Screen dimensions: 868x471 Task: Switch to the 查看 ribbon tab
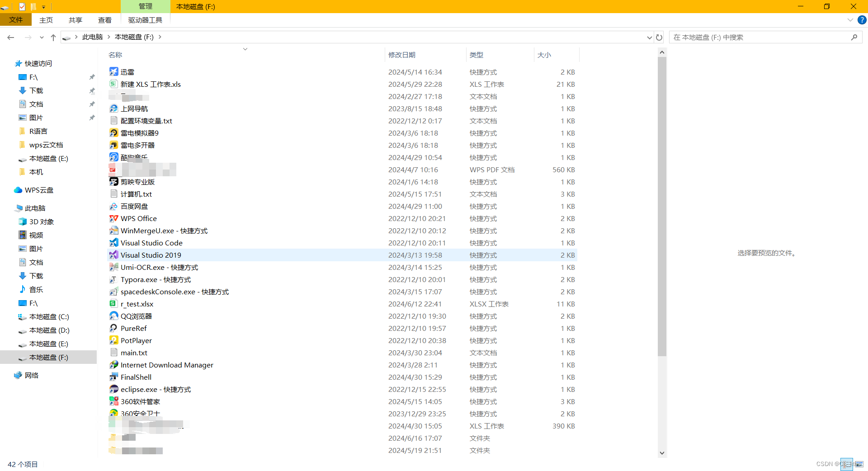tap(105, 20)
